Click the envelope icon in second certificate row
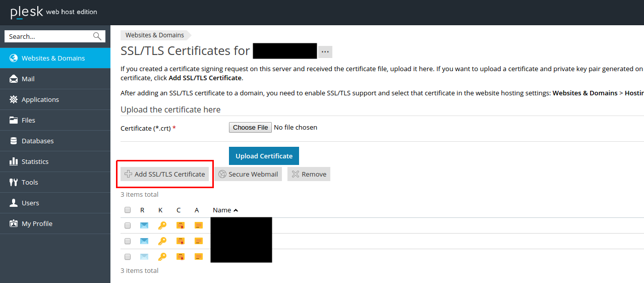This screenshot has width=644, height=283. point(144,241)
